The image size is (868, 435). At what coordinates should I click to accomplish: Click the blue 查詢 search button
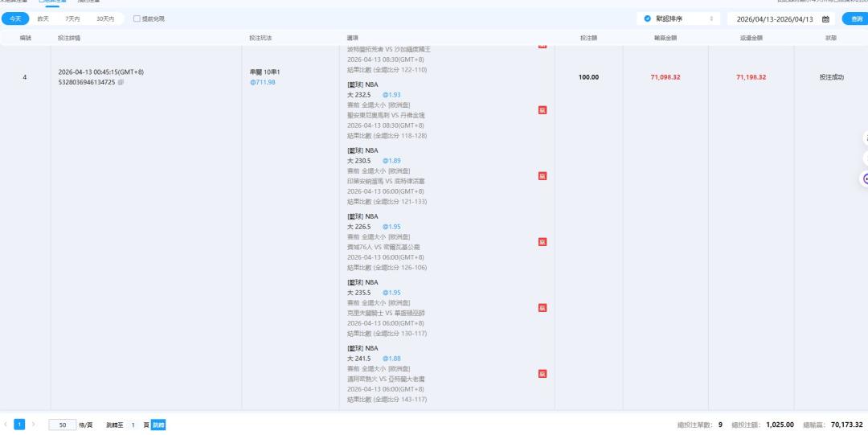click(856, 18)
